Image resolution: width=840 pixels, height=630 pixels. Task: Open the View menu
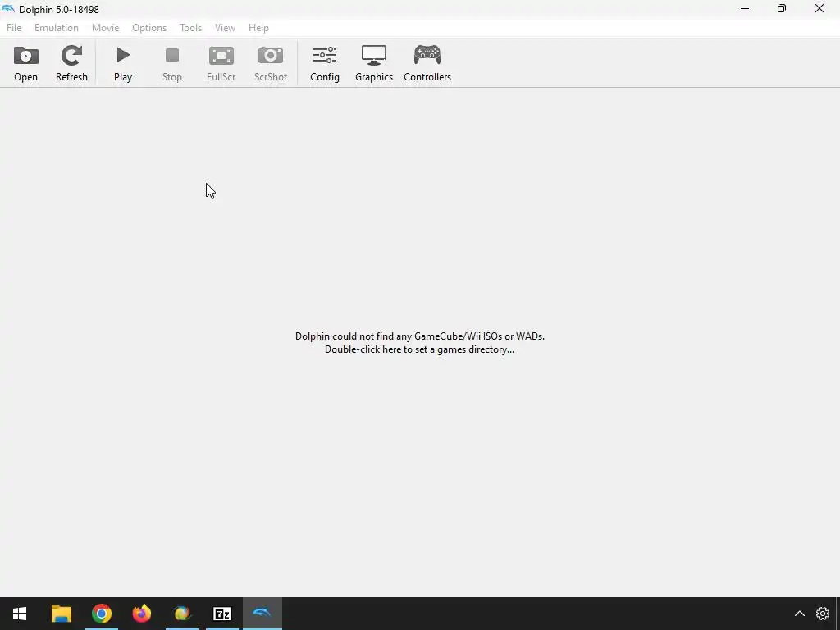pos(225,28)
